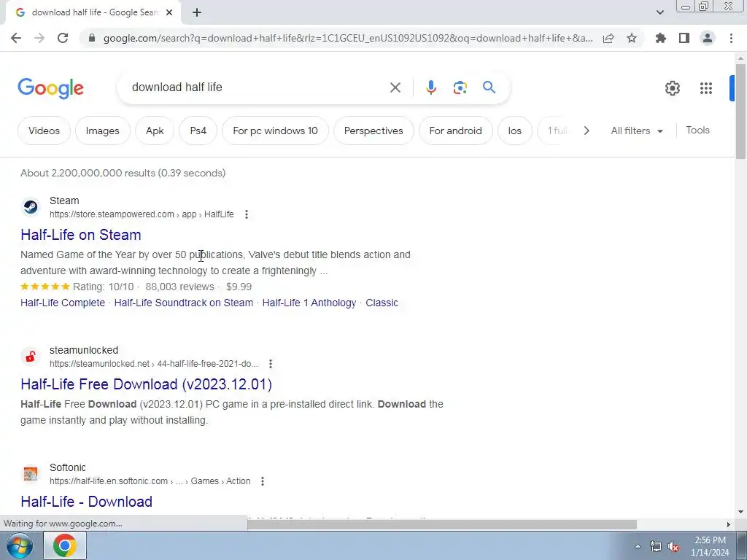
Task: Show hidden tray icons arrow
Action: (638, 546)
